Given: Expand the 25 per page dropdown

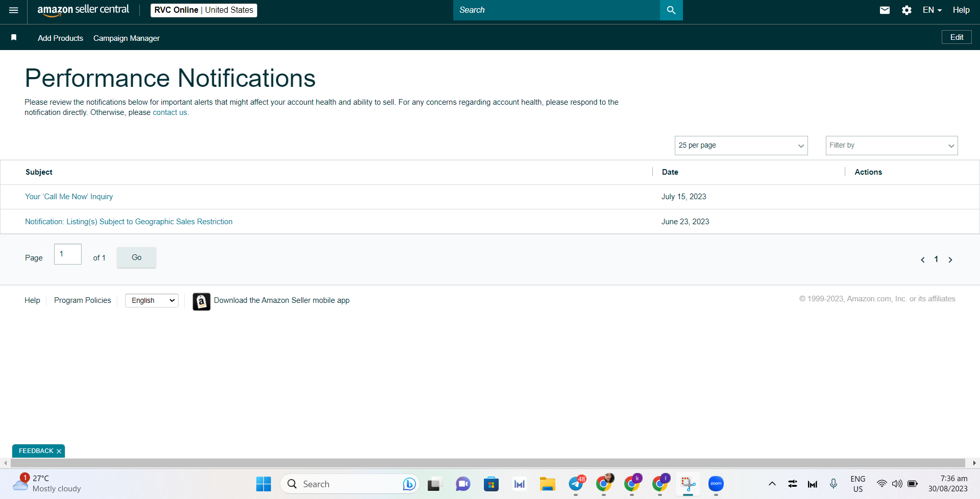Looking at the screenshot, I should point(741,146).
